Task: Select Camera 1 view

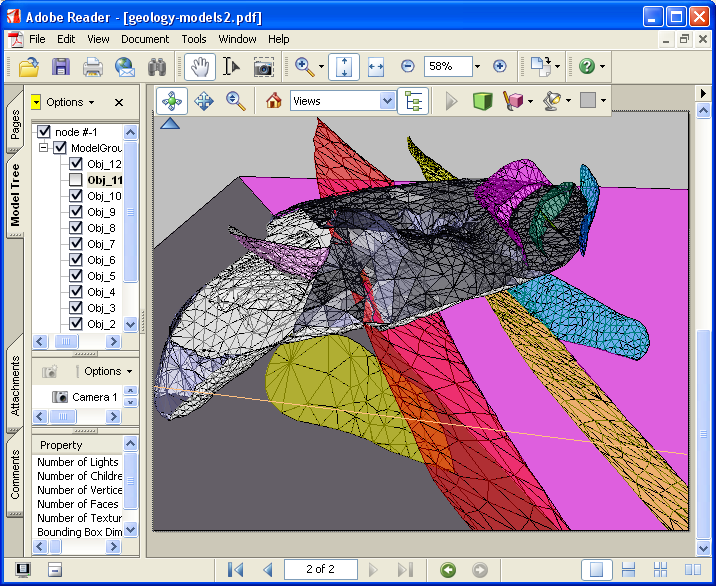Action: (x=94, y=397)
